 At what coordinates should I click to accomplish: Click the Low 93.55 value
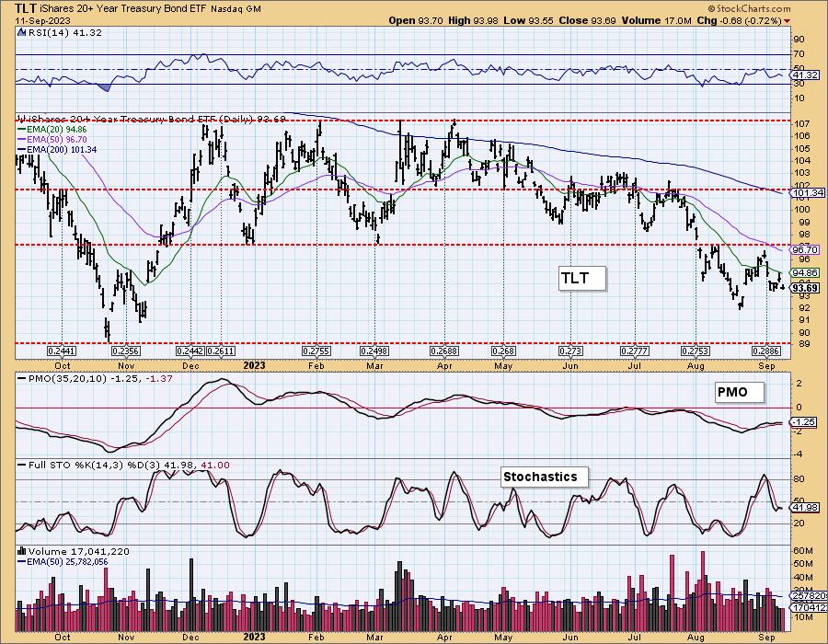pyautogui.click(x=528, y=20)
